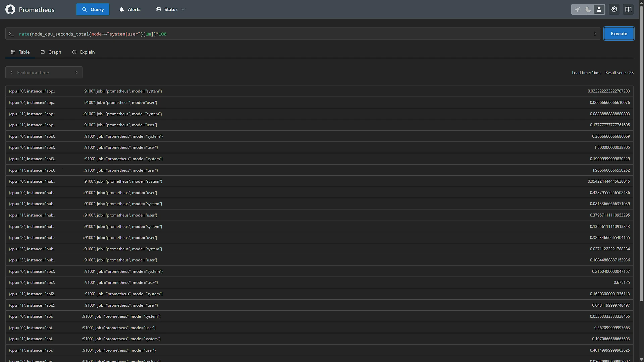Viewport: 644px width, 362px height.
Task: Select browser-preferred theme person icon
Action: pyautogui.click(x=599, y=9)
